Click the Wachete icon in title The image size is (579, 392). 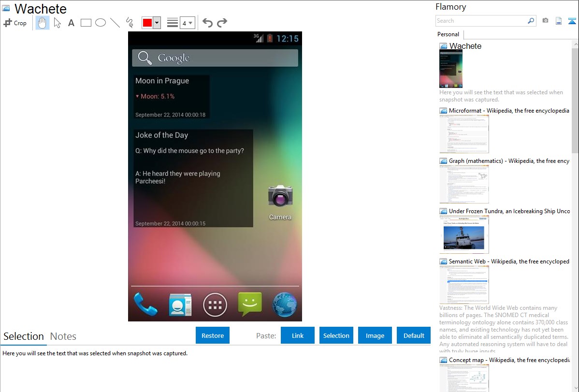click(x=6, y=8)
